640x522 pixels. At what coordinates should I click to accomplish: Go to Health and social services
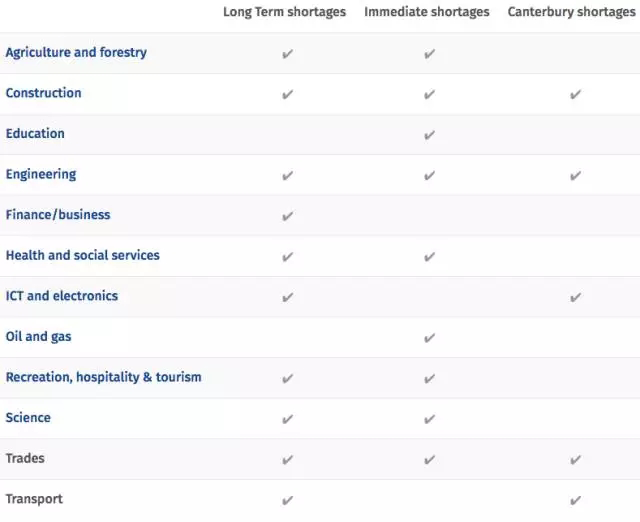point(83,255)
